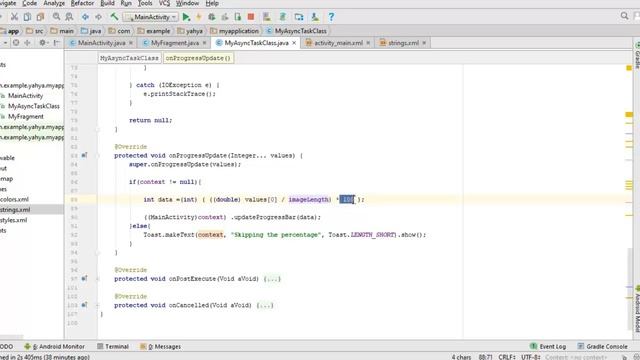Screen dimensions: 640x360
Task: Open the Gradle Console
Action: click(602, 347)
